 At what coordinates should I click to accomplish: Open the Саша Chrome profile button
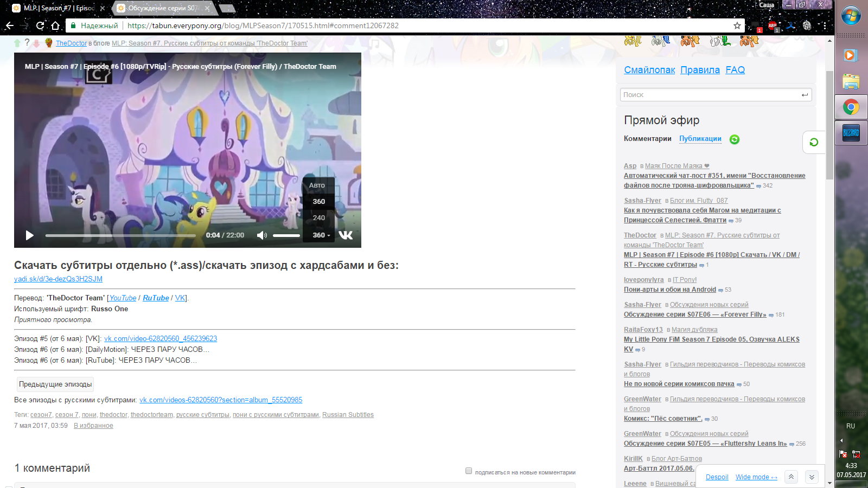click(767, 5)
